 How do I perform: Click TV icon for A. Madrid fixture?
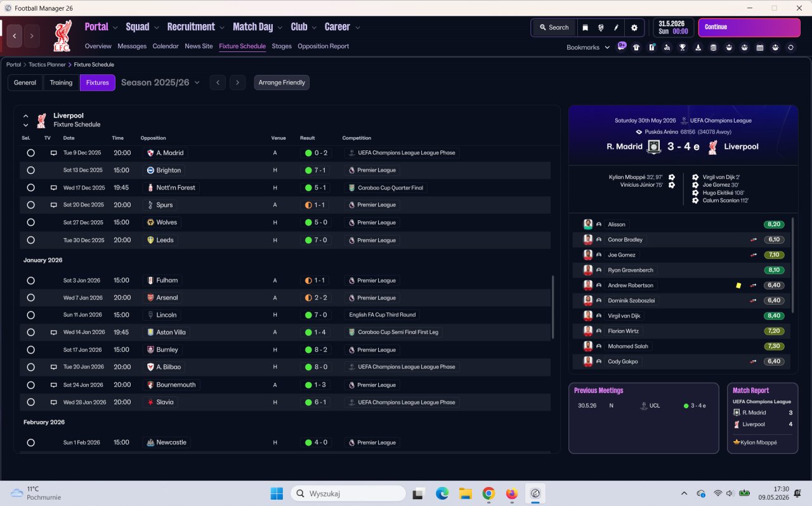[x=54, y=153]
